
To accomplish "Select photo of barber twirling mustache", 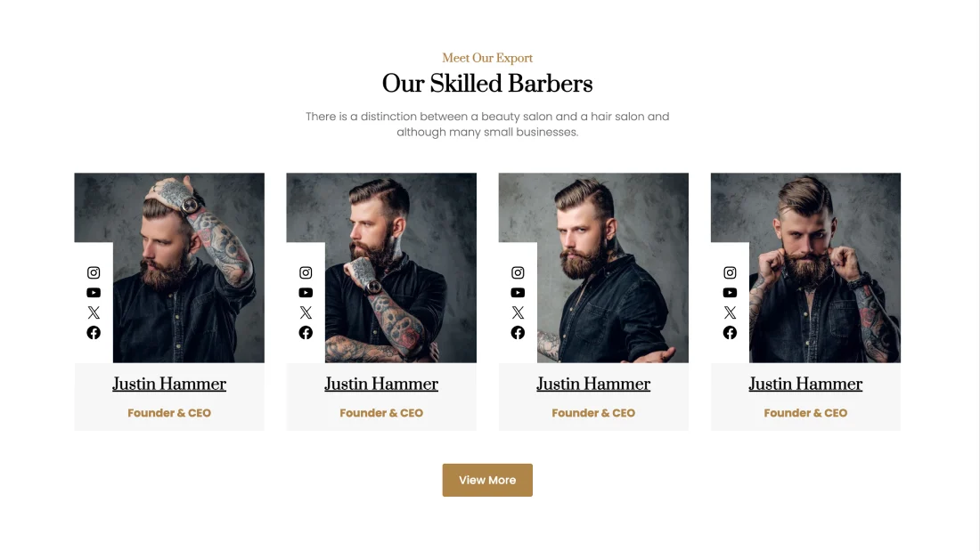I will pyautogui.click(x=805, y=267).
